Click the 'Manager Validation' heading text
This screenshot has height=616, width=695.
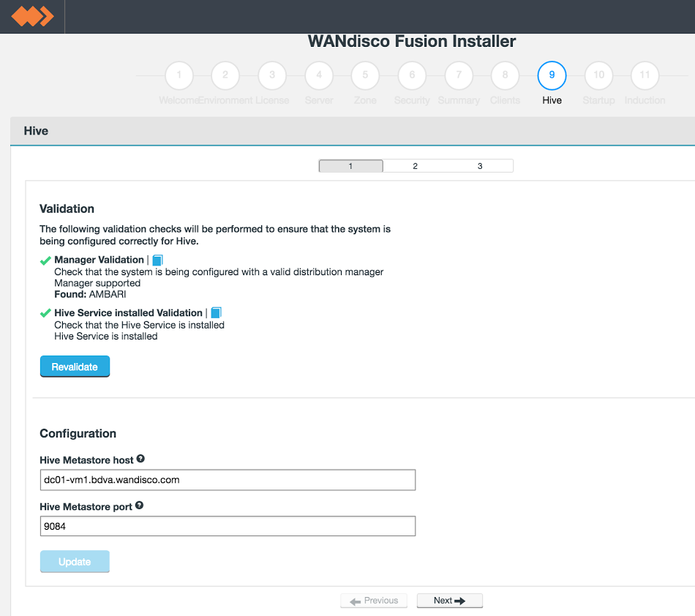click(99, 260)
